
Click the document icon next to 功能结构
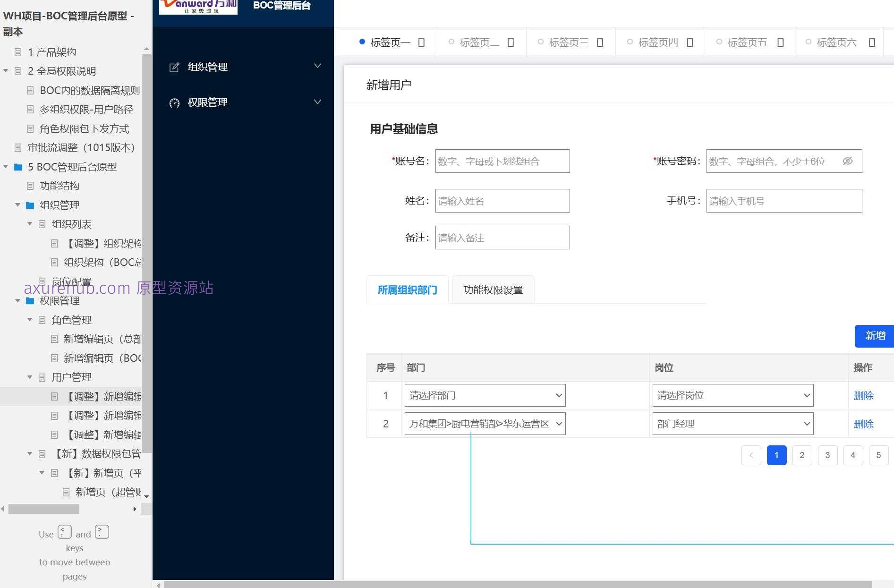point(29,186)
